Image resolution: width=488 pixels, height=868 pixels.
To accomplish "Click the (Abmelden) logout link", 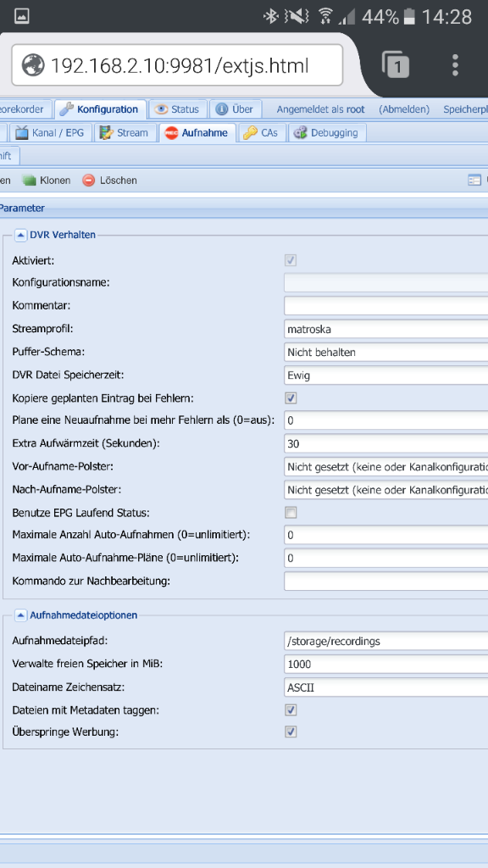I will click(404, 109).
